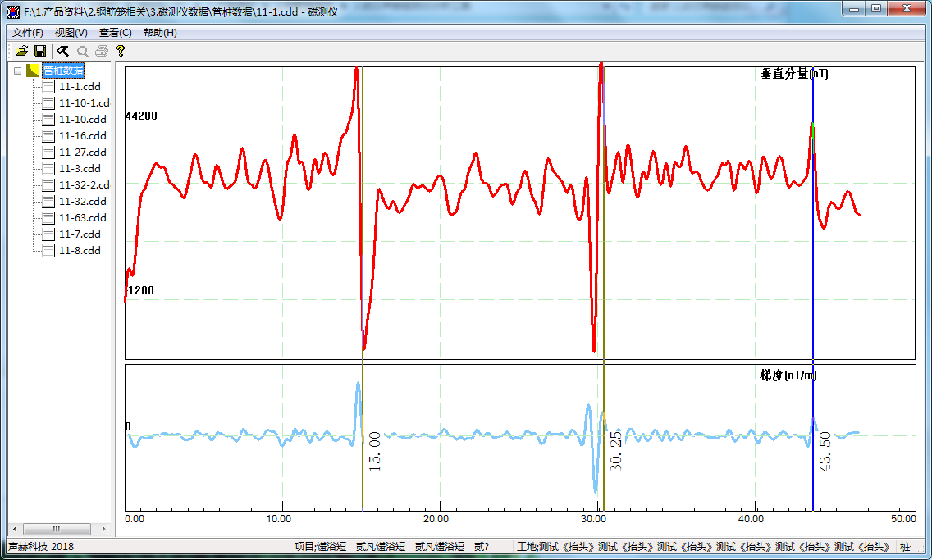Click the tree panel horizontal scrollbar right arrow
Viewport: 932px width, 560px height.
[x=103, y=529]
